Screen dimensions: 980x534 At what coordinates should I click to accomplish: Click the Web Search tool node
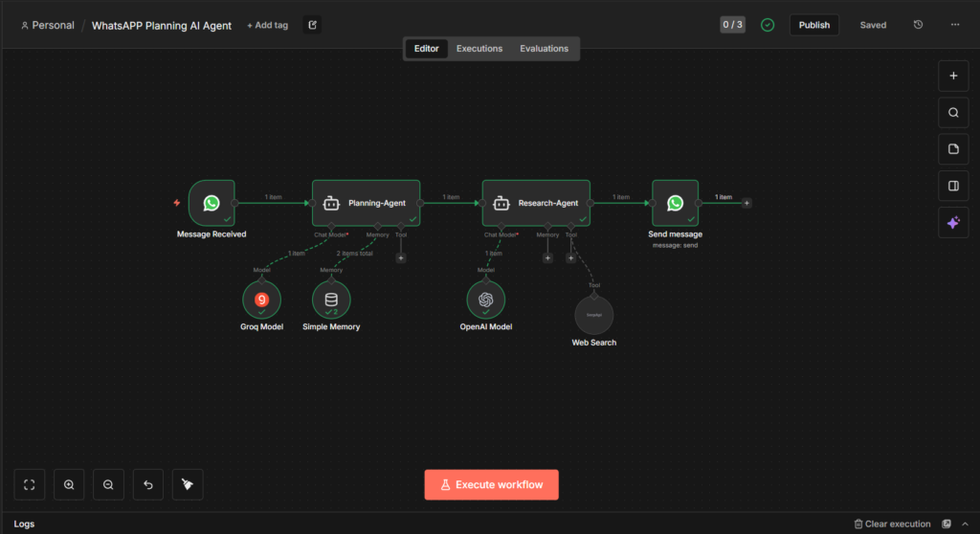(x=593, y=316)
